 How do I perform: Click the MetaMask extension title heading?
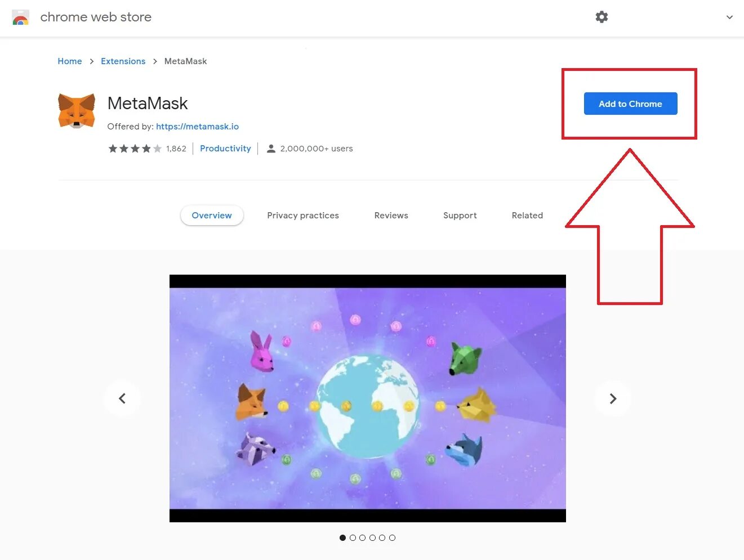tap(148, 103)
